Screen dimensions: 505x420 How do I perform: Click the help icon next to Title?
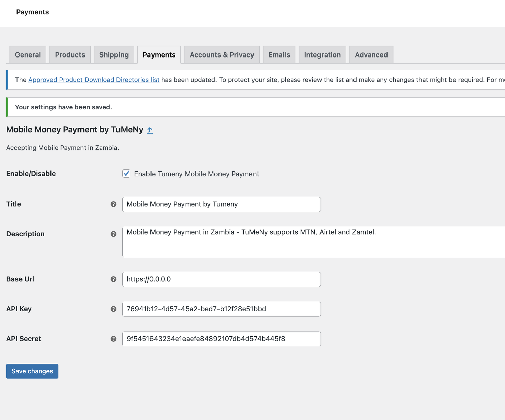pos(113,204)
